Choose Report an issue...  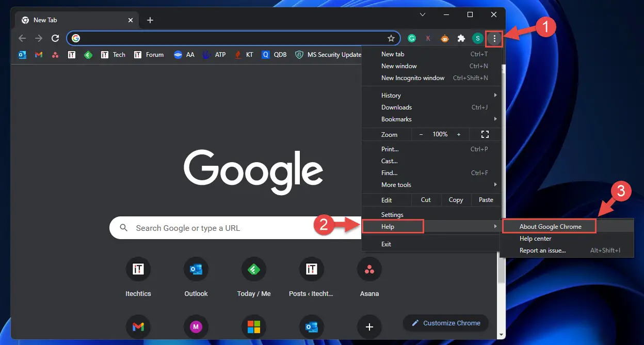pyautogui.click(x=567, y=250)
